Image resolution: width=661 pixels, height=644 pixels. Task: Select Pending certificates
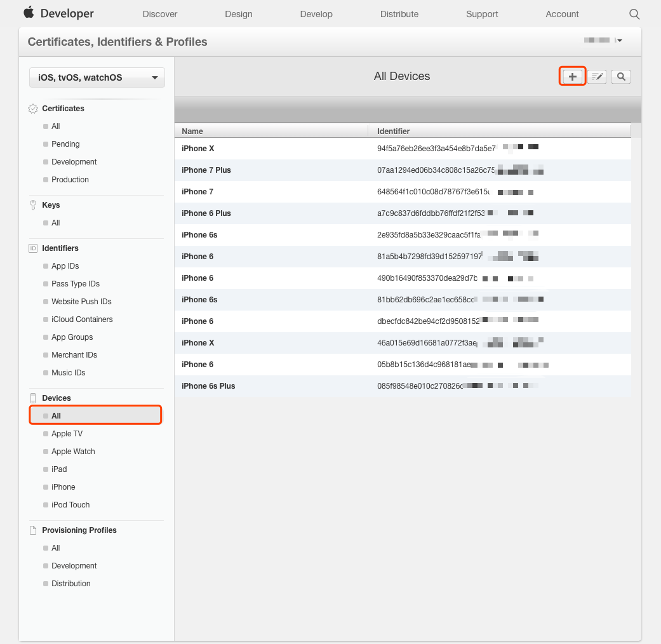65,144
